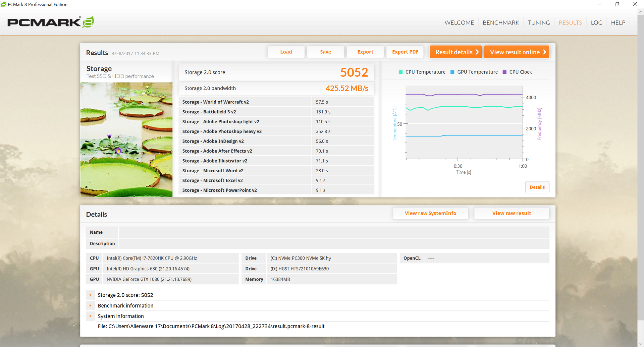Click the Storage - Adobe Photoshop heavy v2 row

[276, 131]
